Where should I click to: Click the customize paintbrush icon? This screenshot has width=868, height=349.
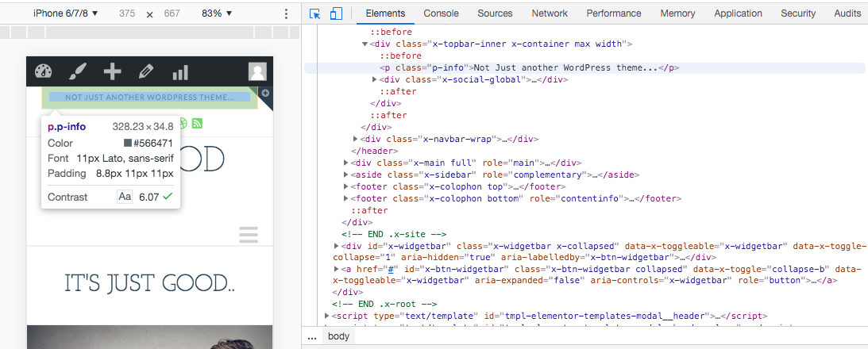coord(77,72)
